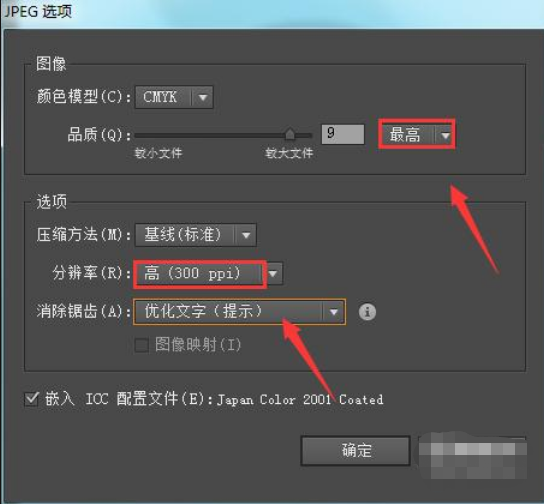Expand the 消除锯齿 优化文字 dropdown
The image size is (544, 504).
(x=334, y=312)
